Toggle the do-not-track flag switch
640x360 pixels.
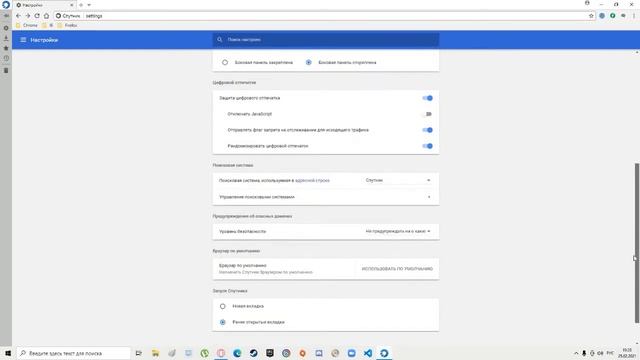click(427, 130)
